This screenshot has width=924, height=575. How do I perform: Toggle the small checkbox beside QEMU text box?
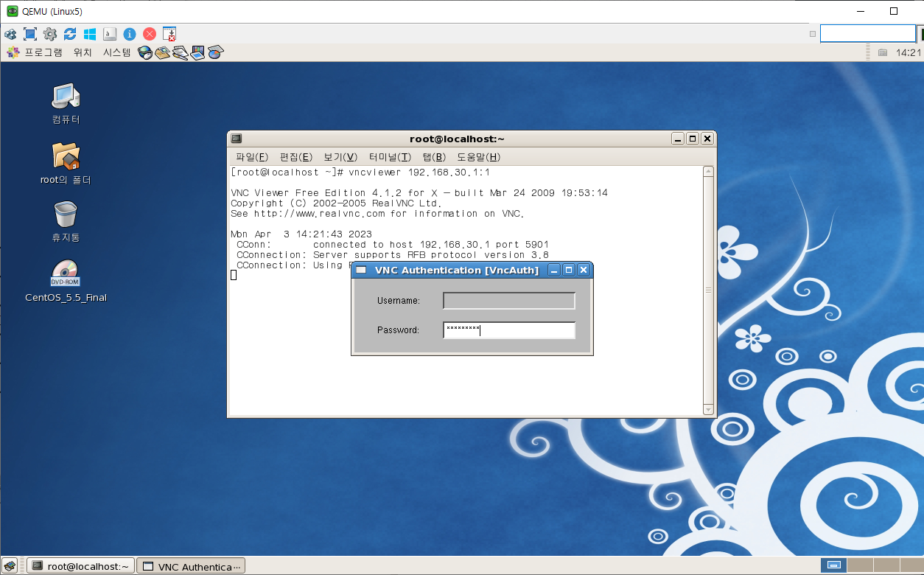[813, 34]
